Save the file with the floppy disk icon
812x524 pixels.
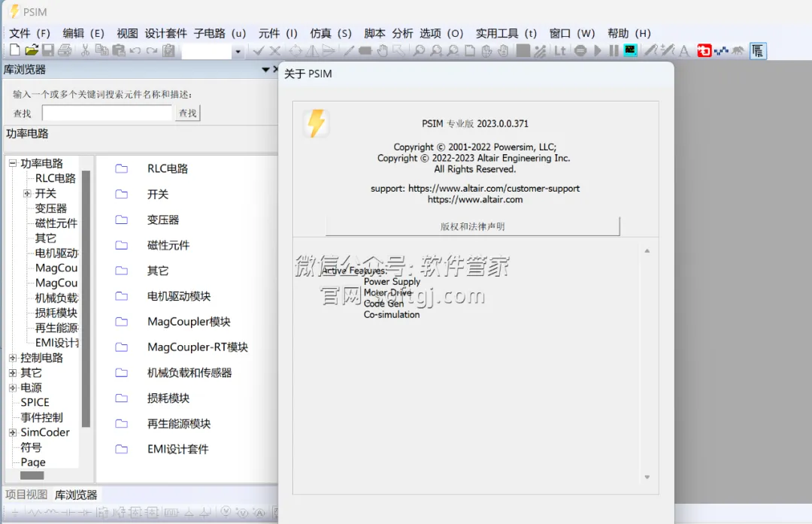(48, 50)
